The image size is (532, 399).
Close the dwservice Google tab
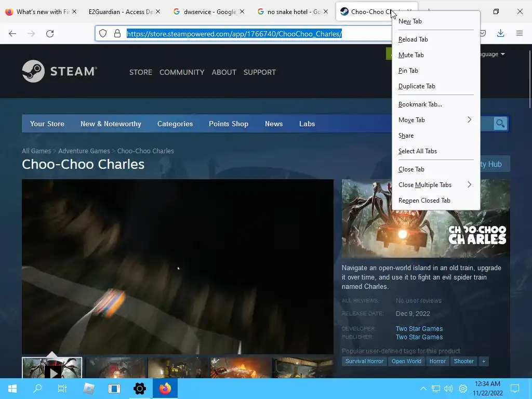242,11
